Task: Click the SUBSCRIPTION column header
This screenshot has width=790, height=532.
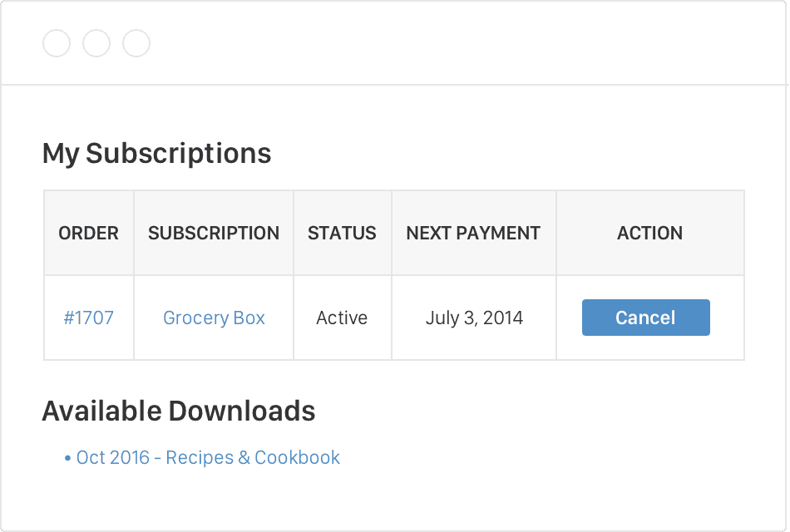Action: click(214, 234)
